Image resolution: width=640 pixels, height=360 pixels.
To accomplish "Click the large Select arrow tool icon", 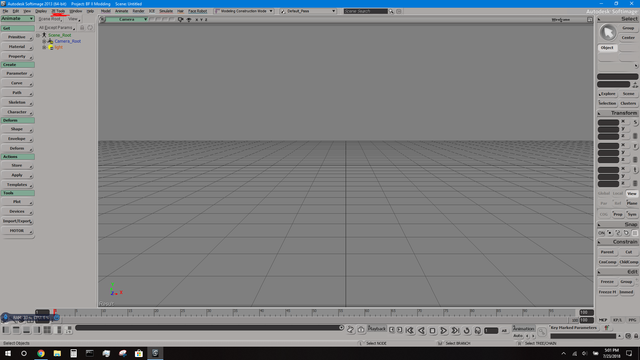I will pos(608,33).
